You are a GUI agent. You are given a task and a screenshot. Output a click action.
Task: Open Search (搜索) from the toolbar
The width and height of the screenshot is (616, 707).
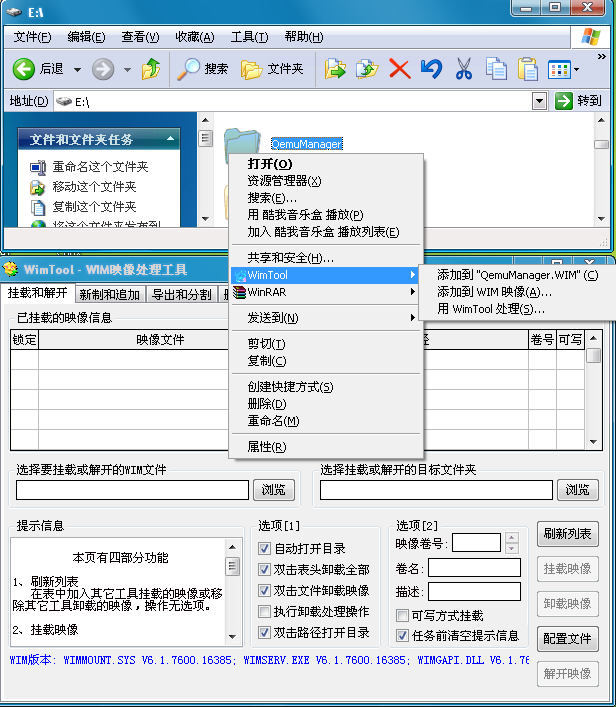coord(203,69)
